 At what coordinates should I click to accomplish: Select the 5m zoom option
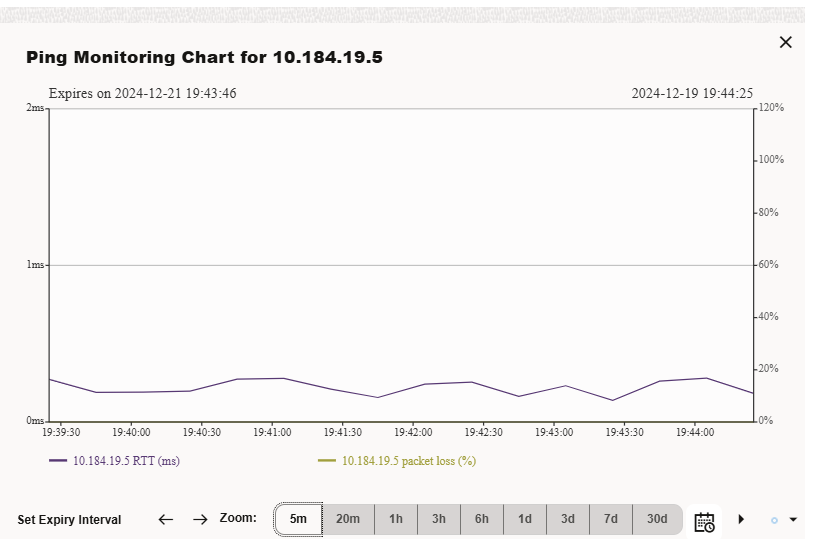(x=298, y=519)
